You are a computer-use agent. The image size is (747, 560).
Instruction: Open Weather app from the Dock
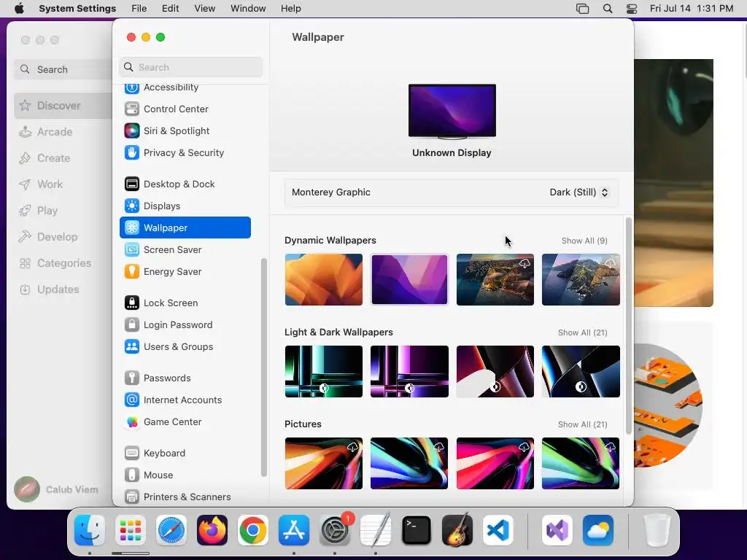click(x=598, y=531)
